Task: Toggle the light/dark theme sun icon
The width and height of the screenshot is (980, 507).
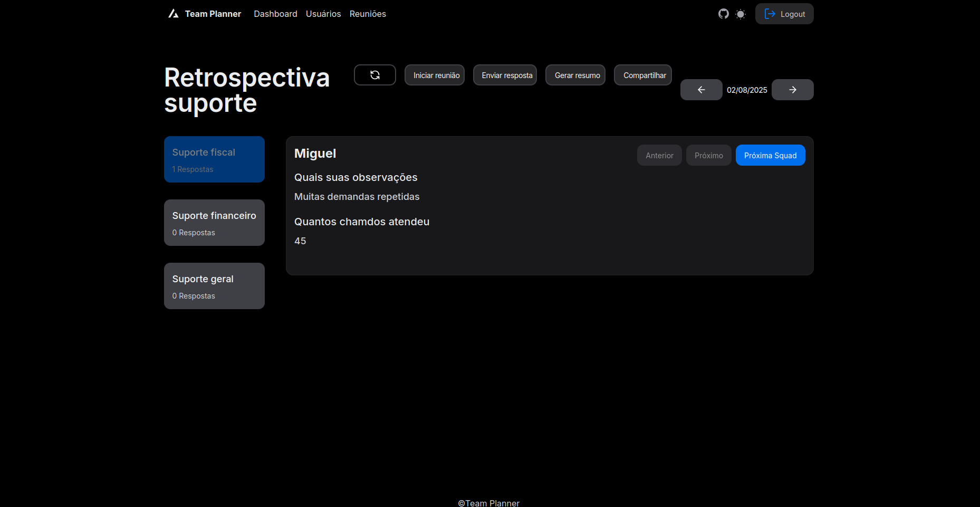Action: point(741,14)
